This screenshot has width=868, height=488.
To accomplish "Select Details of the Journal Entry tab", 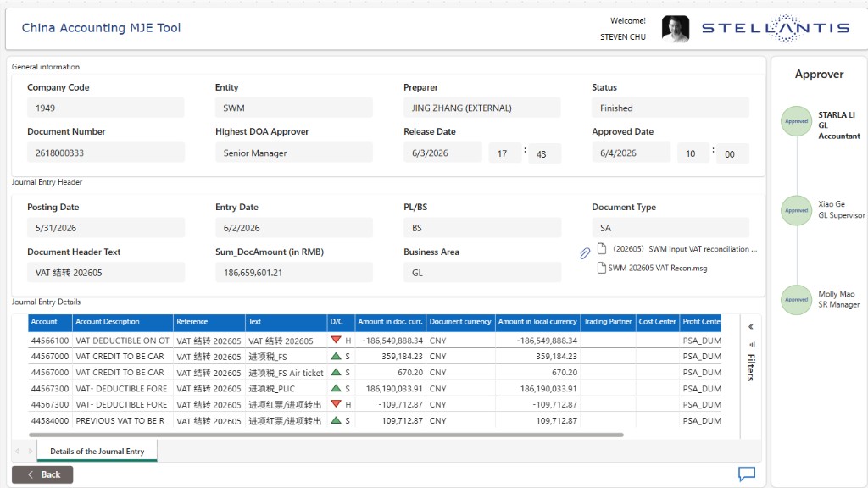I will 97,451.
